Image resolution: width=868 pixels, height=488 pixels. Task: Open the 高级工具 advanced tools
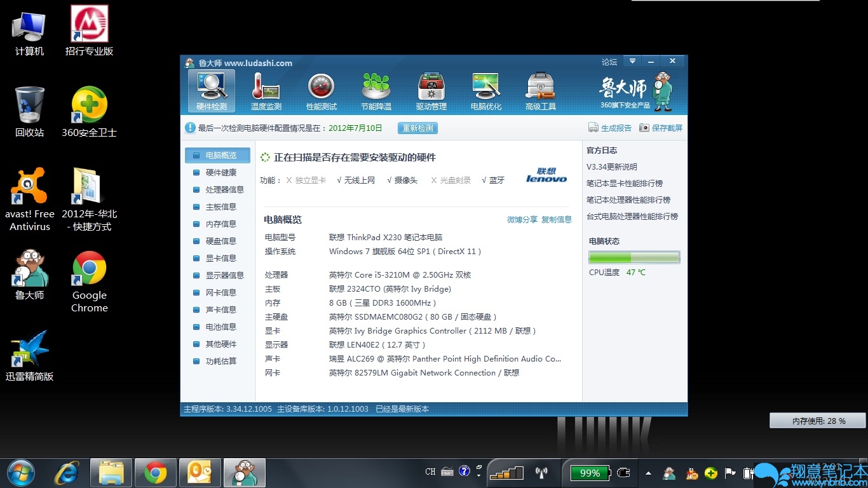pyautogui.click(x=541, y=91)
